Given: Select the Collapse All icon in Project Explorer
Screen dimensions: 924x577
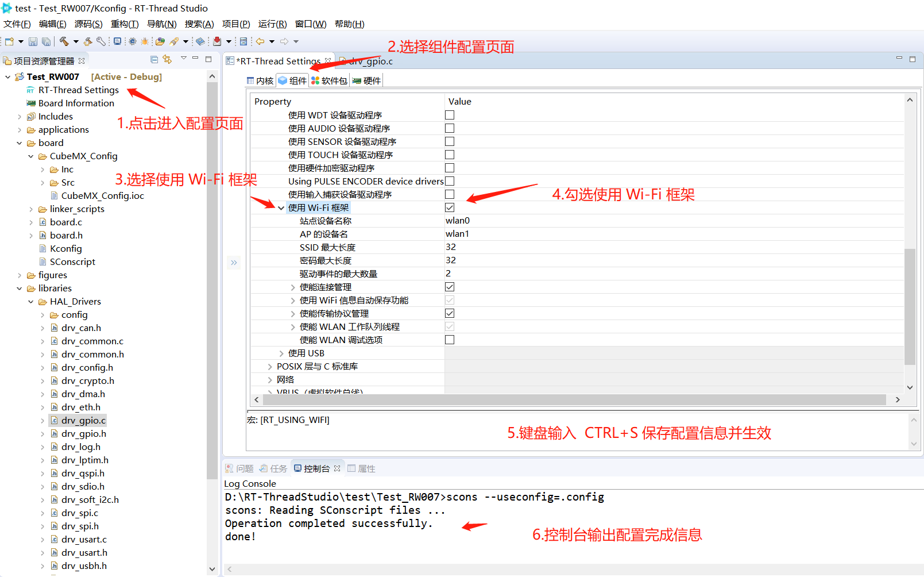Looking at the screenshot, I should coord(154,59).
